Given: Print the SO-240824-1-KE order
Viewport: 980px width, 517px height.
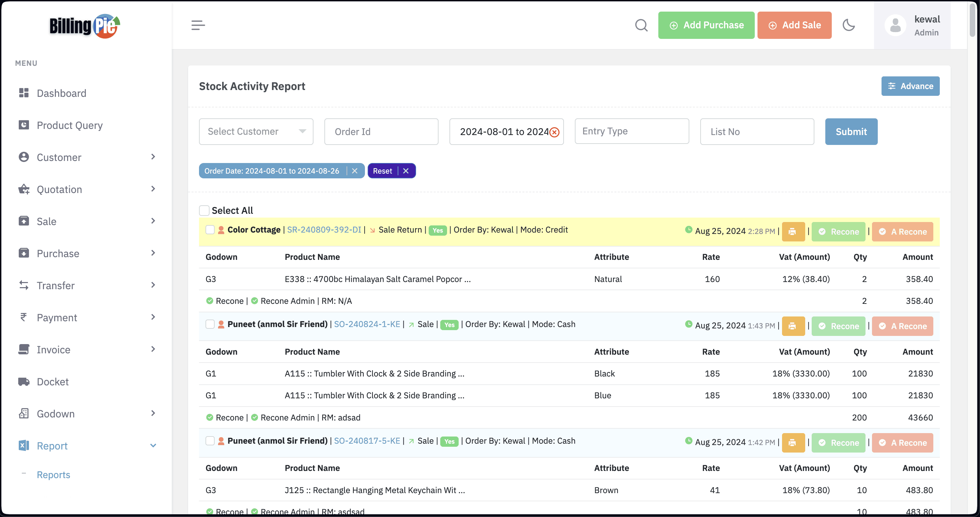Looking at the screenshot, I should tap(793, 326).
